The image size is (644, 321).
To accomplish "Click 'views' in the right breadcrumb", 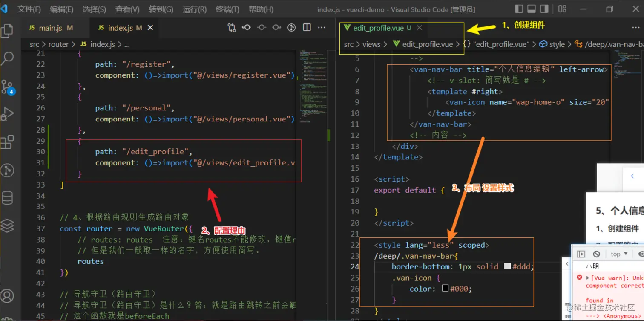I will (371, 44).
